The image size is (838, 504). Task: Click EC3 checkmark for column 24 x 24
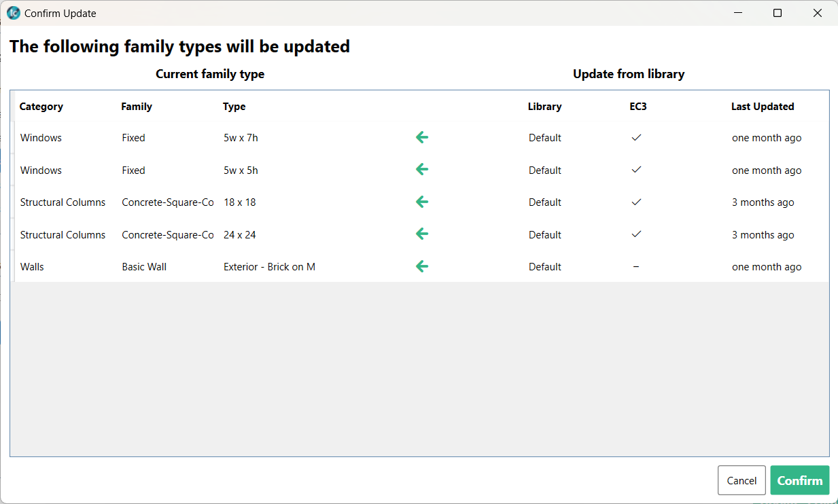click(x=636, y=234)
